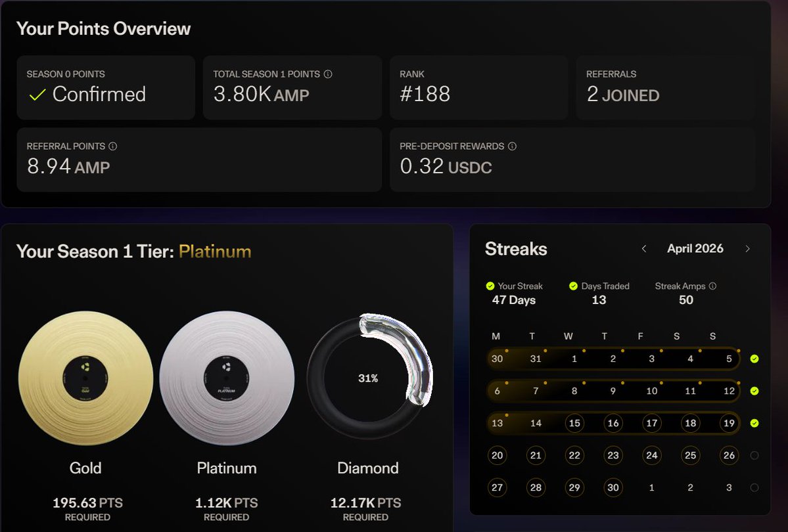Click the info icon beside Streak Amps
Viewport: 788px width, 532px height.
(x=712, y=286)
